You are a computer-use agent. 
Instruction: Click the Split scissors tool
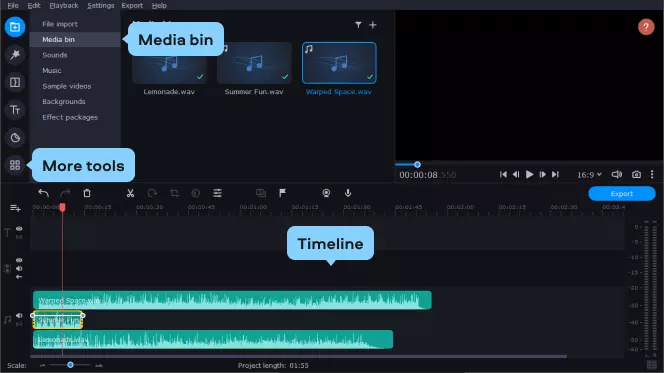click(130, 193)
